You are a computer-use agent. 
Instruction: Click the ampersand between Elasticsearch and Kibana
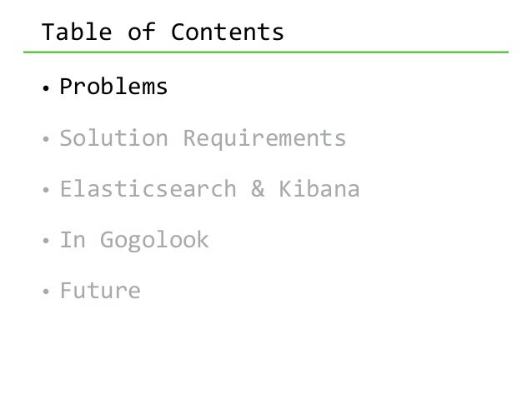coord(258,189)
